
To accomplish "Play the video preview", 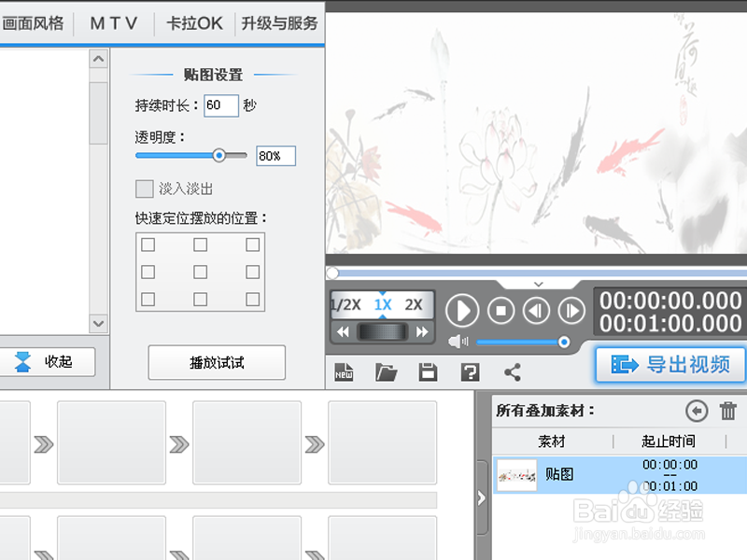I will [x=462, y=311].
